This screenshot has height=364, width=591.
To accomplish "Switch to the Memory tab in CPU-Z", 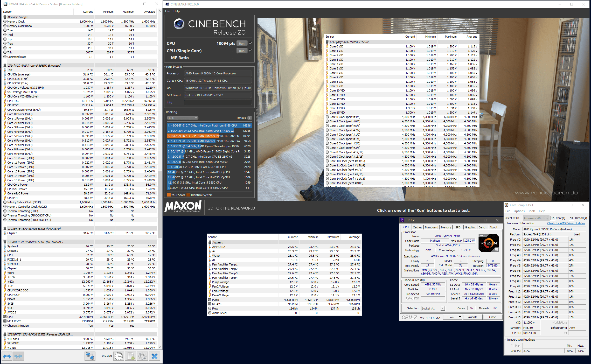I will point(446,227).
